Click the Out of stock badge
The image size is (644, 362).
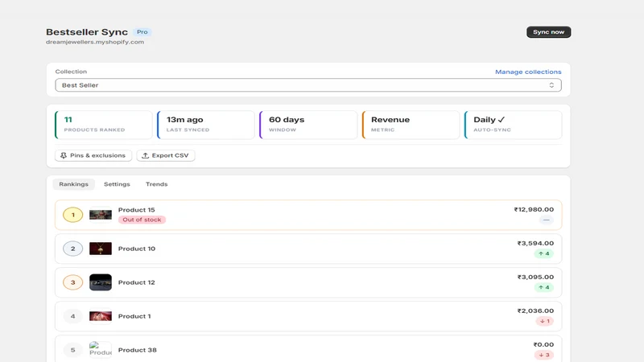pos(142,220)
